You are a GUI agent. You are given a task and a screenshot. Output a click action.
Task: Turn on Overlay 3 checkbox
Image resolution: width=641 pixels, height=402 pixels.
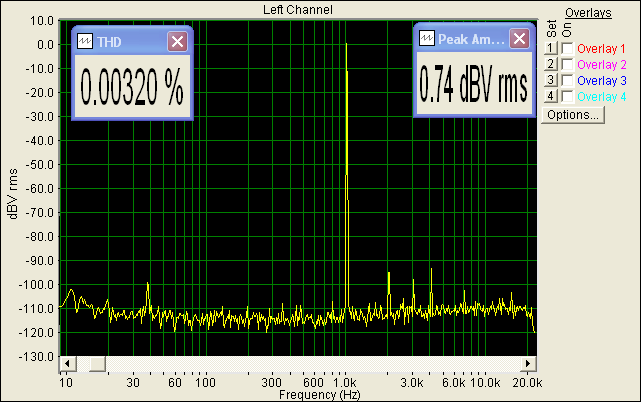click(x=567, y=80)
